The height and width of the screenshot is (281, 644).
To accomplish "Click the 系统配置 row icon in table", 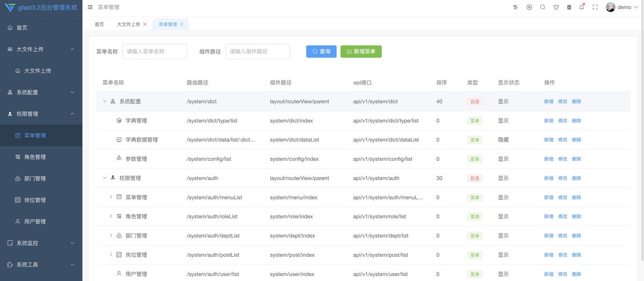I will pyautogui.click(x=113, y=102).
